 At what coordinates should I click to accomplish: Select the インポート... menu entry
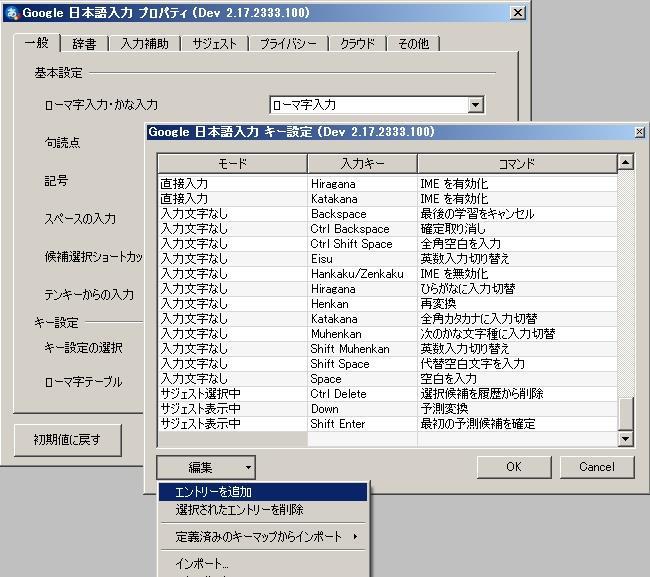(263, 564)
